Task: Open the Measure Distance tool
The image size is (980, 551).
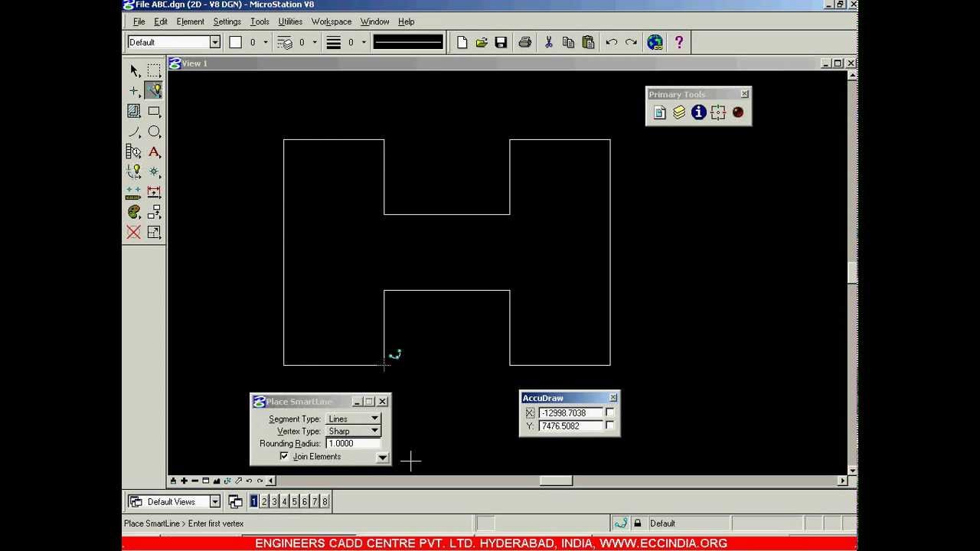Action: click(x=134, y=192)
